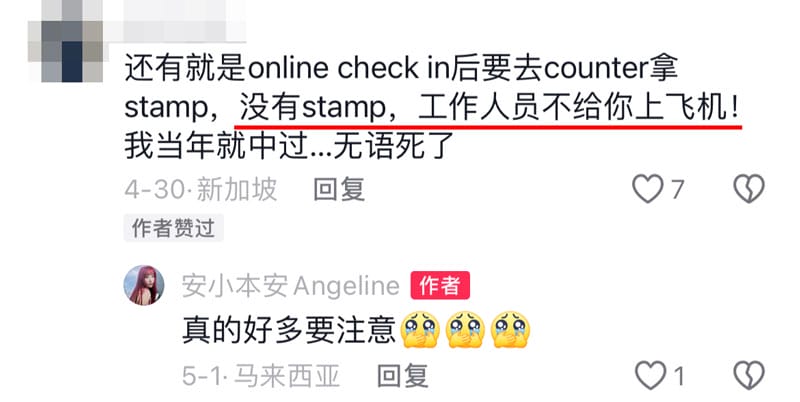This screenshot has width=800, height=402.
Task: Reply to Angeline's Malaysia comment via 回复
Action: point(402,376)
